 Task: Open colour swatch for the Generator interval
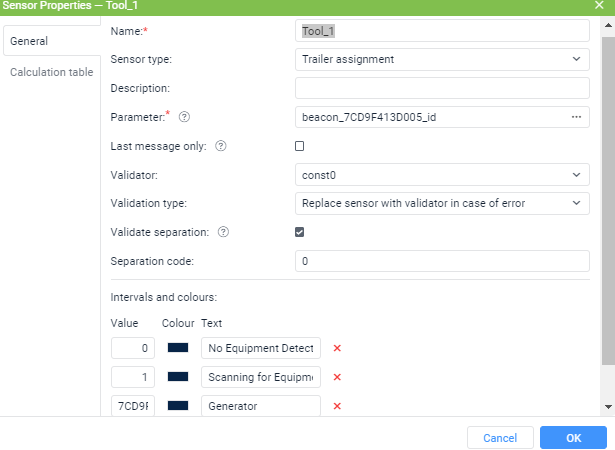coord(178,406)
